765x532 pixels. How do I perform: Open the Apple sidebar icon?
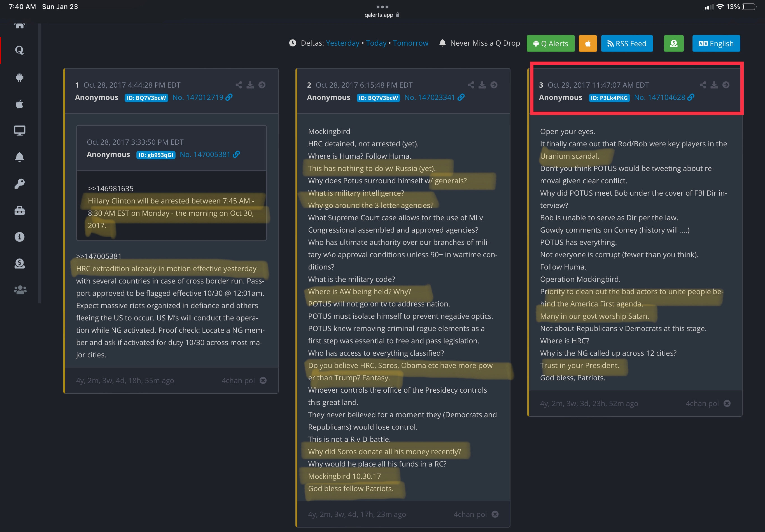tap(19, 104)
